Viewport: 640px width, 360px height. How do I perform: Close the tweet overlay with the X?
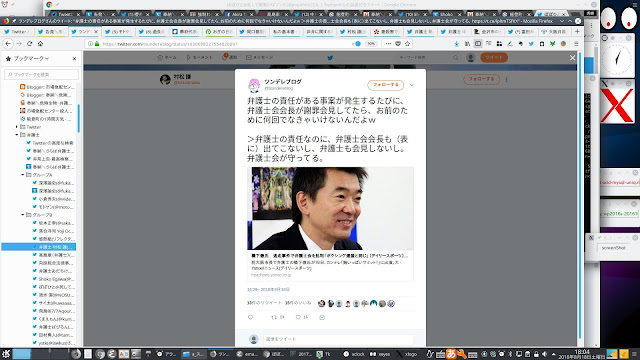pyautogui.click(x=572, y=58)
